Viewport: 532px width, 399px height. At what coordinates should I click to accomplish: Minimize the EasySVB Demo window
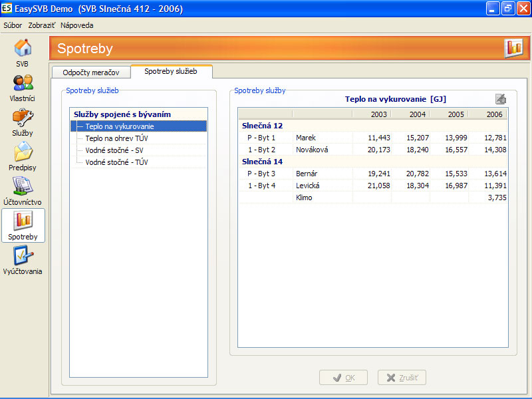point(492,9)
